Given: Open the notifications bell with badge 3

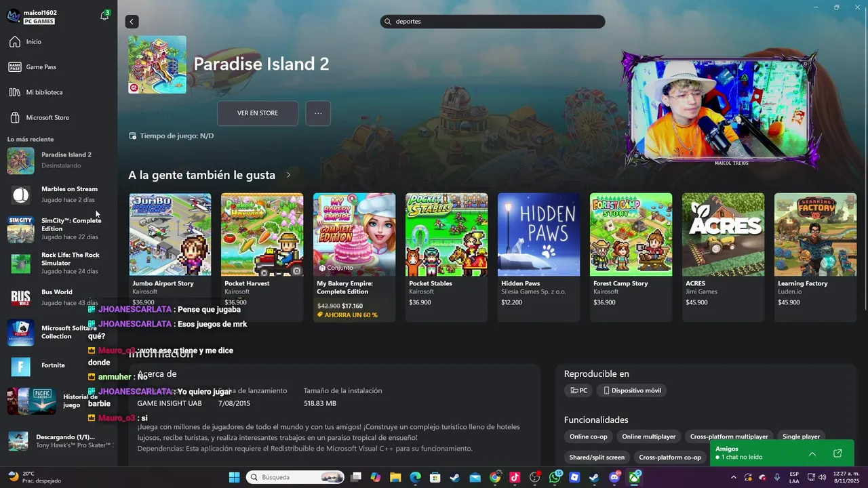Looking at the screenshot, I should point(104,16).
